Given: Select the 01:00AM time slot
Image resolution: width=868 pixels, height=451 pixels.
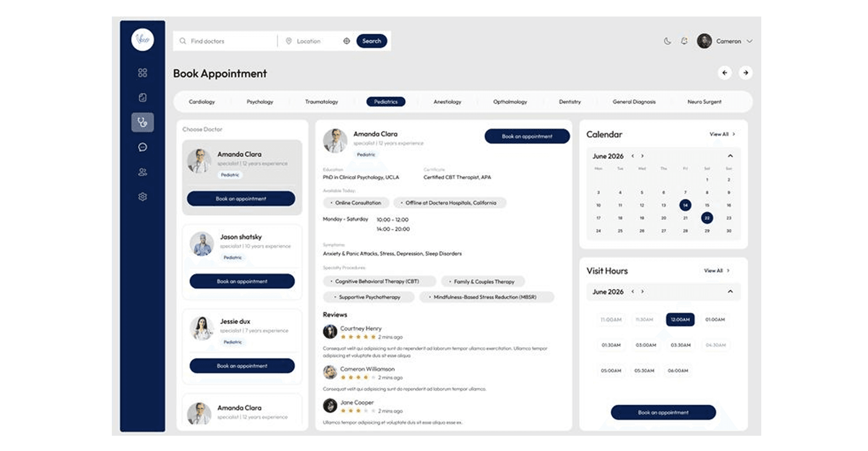Looking at the screenshot, I should (x=715, y=320).
